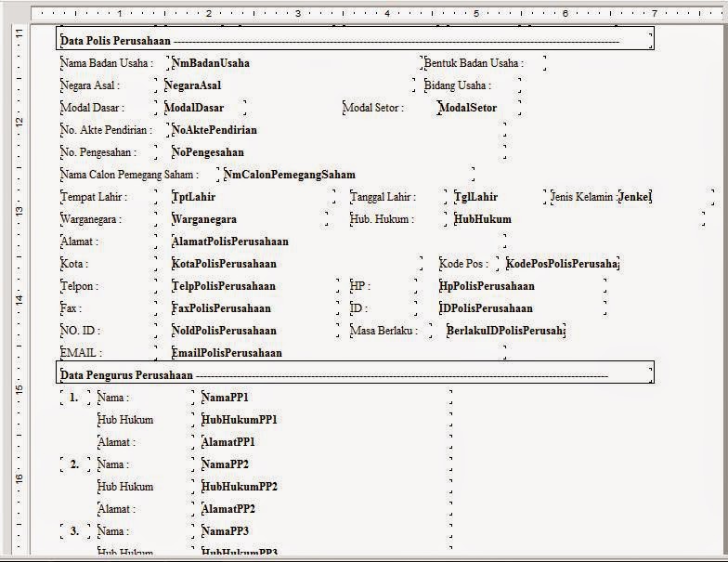The image size is (728, 562).
Task: Select the Jenkel field
Action: (x=635, y=197)
